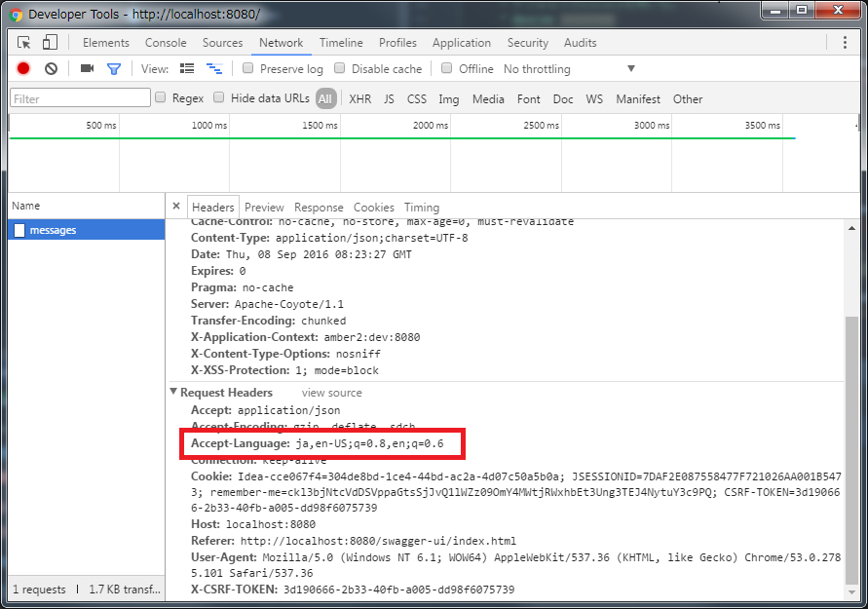Select the messages request in the list

coord(53,231)
